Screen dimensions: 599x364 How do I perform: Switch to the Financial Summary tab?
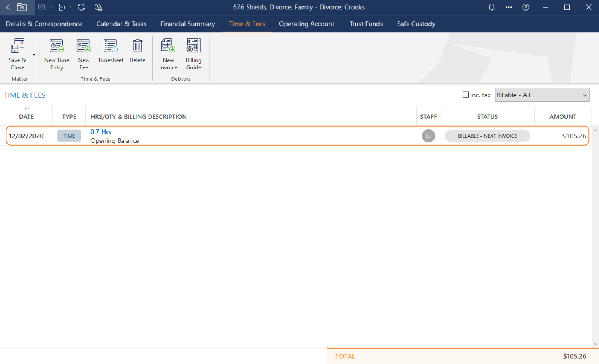point(187,24)
